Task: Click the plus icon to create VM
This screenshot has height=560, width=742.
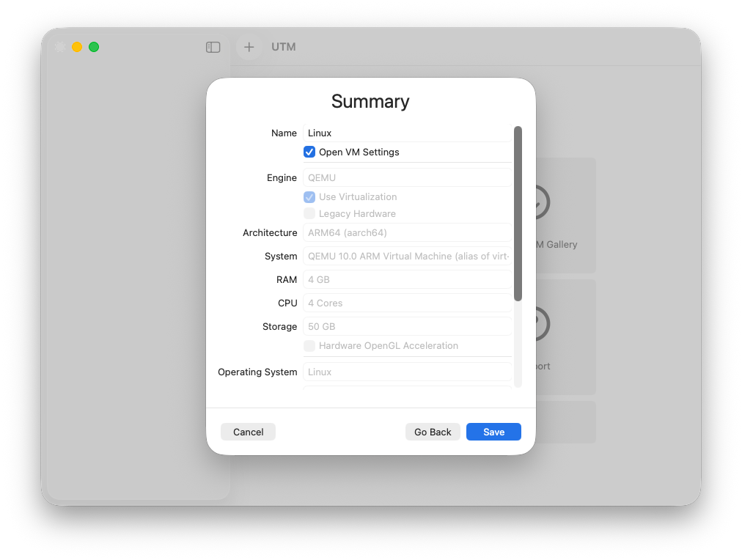Action: [249, 47]
